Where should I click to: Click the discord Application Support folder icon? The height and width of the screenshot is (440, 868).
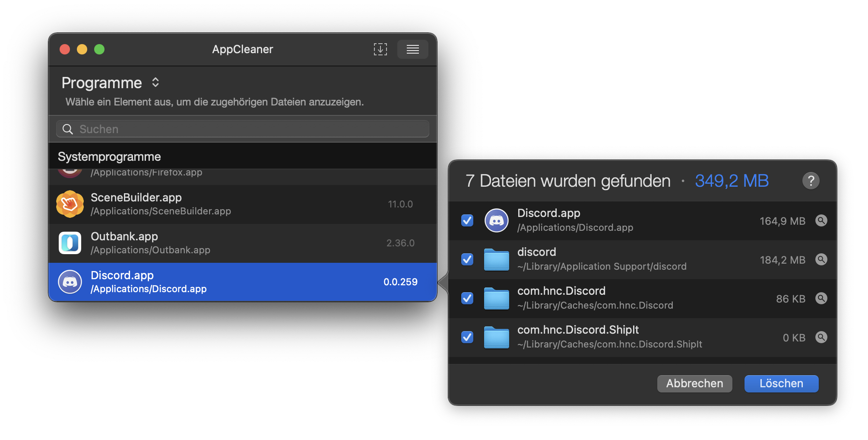click(x=497, y=259)
